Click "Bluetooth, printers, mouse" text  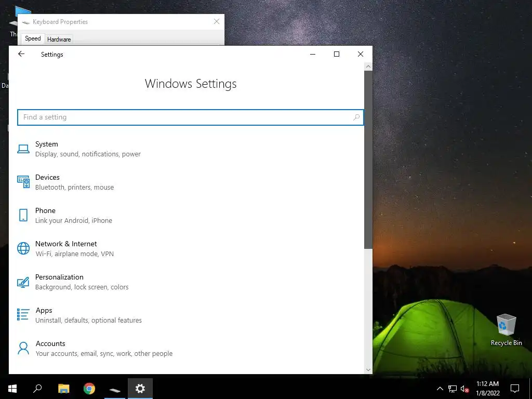[x=75, y=187]
